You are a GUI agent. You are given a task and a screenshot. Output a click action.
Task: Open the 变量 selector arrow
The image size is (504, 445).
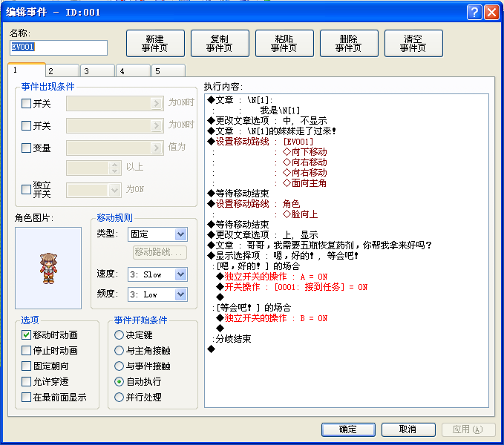tap(156, 148)
